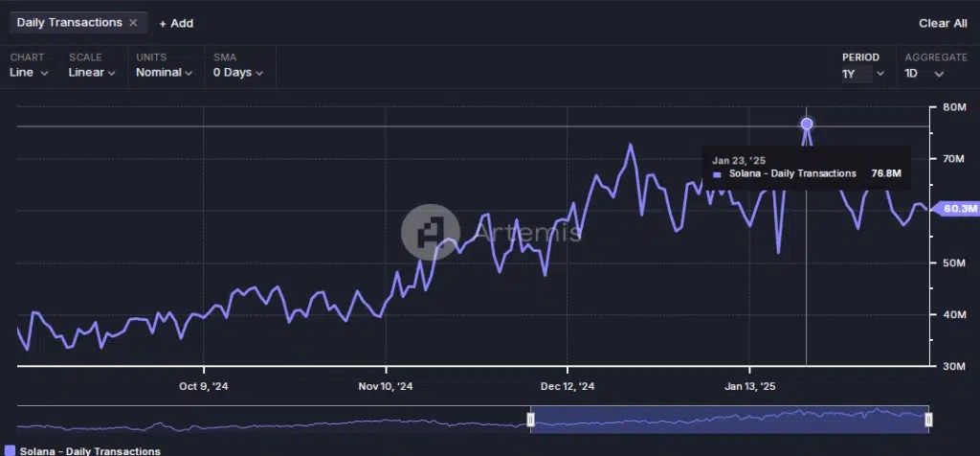Open the Aggregate 1D dropdown

click(x=924, y=73)
